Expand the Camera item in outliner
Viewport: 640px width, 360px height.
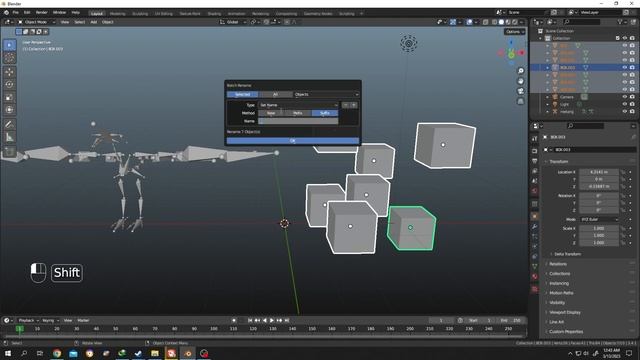(x=548, y=97)
